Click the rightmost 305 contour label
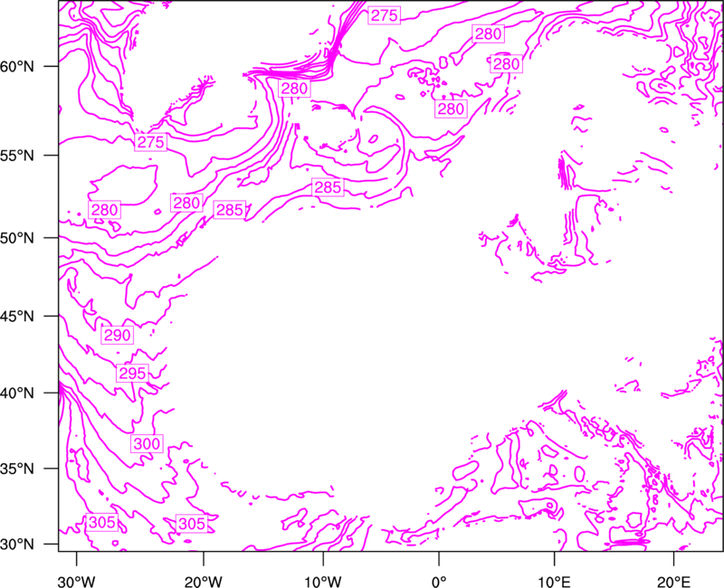Viewport: 724px width, 588px height. (x=192, y=524)
